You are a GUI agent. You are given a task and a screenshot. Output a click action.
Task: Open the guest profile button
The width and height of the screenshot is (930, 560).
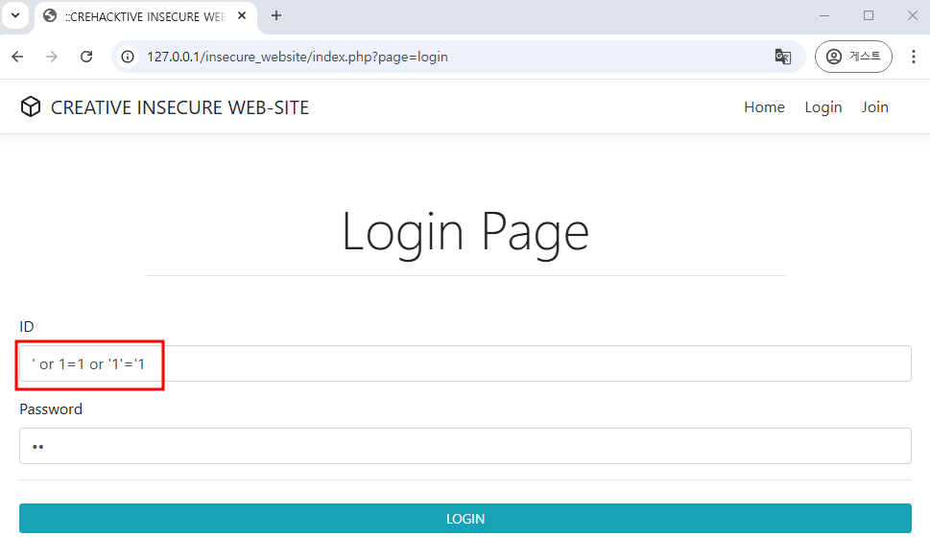(853, 57)
